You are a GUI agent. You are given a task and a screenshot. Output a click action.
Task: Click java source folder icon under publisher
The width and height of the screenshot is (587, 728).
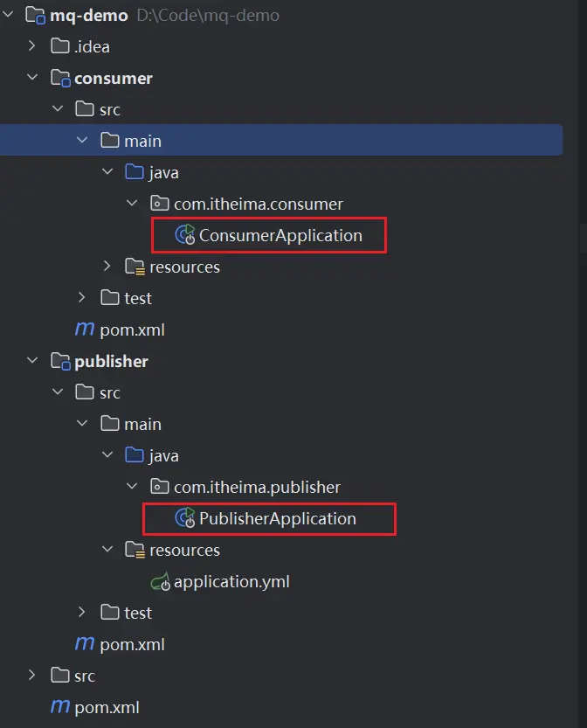click(x=135, y=455)
